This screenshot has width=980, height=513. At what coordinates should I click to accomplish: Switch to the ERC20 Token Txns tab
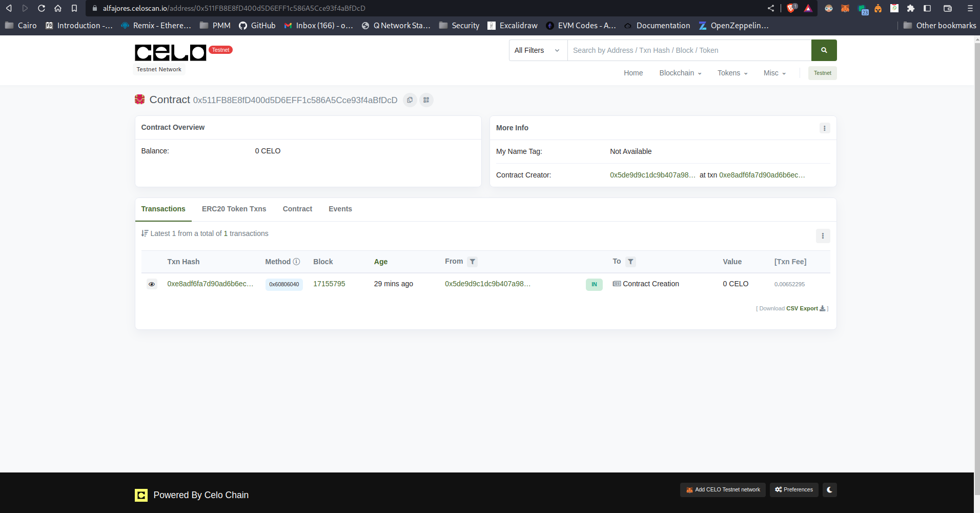pos(234,209)
